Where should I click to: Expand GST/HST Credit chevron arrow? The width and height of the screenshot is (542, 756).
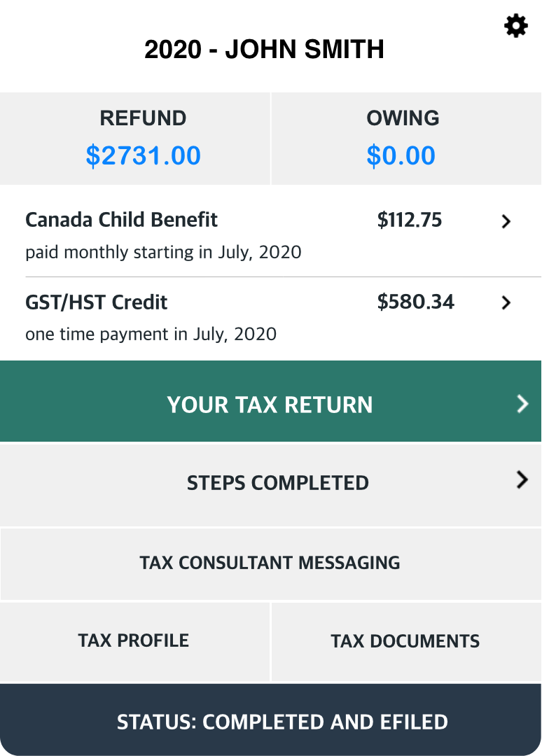(x=506, y=303)
